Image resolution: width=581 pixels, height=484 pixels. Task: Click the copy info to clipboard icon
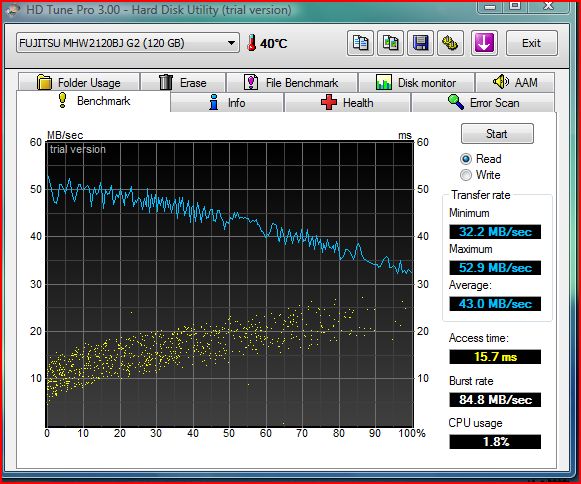[x=360, y=43]
